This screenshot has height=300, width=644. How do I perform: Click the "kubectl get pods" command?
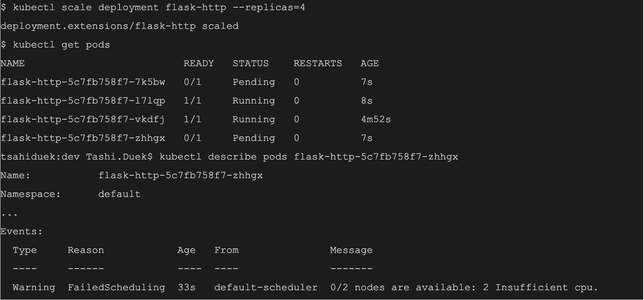click(x=61, y=45)
